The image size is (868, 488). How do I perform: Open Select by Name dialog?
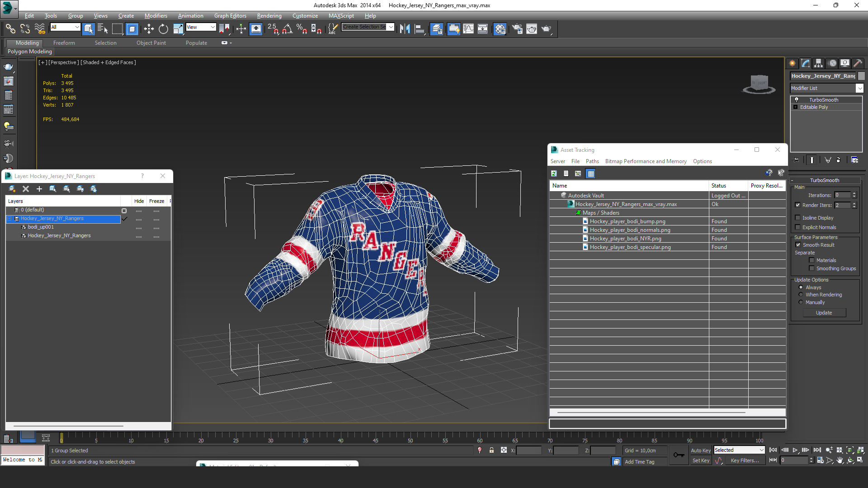click(103, 29)
